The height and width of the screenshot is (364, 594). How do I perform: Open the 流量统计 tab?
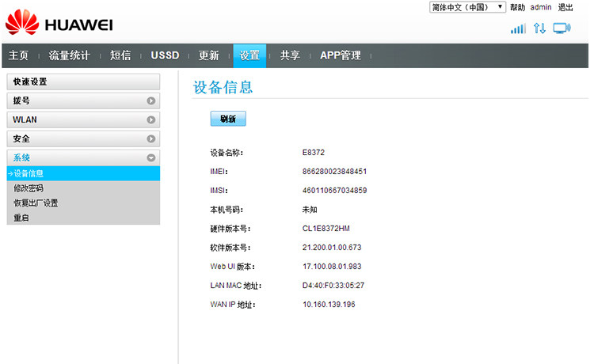pos(70,55)
